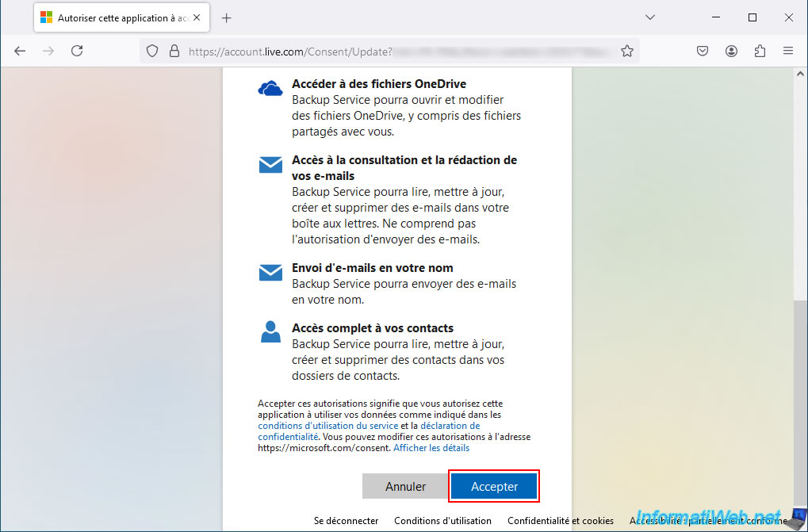
Task: Click the Annuler button
Action: 405,486
